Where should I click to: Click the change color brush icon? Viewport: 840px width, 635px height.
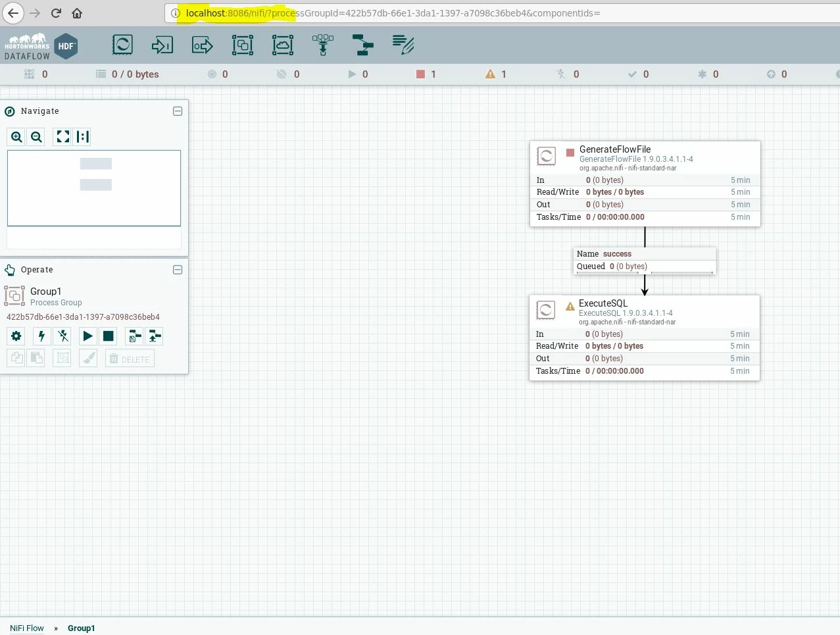click(x=88, y=359)
